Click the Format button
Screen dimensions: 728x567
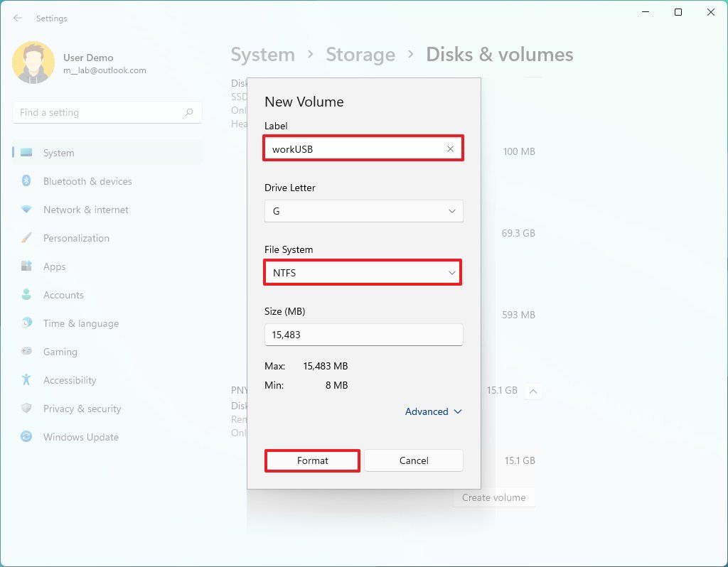point(312,460)
